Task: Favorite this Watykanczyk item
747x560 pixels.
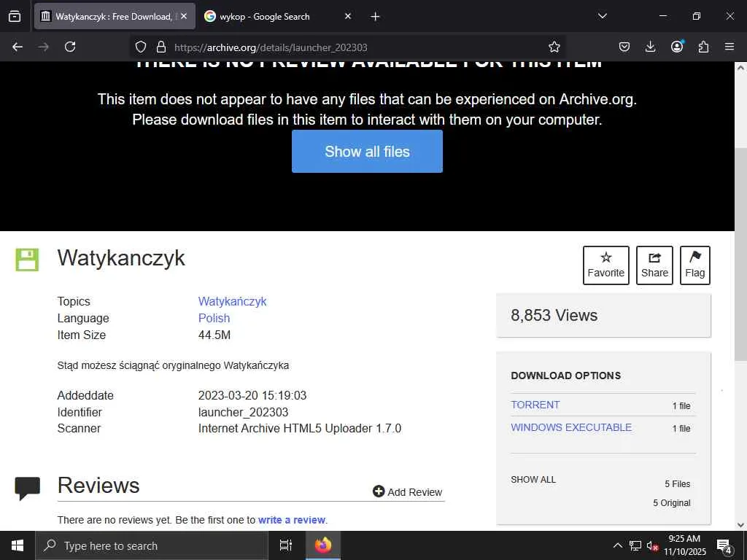Action: click(x=606, y=265)
